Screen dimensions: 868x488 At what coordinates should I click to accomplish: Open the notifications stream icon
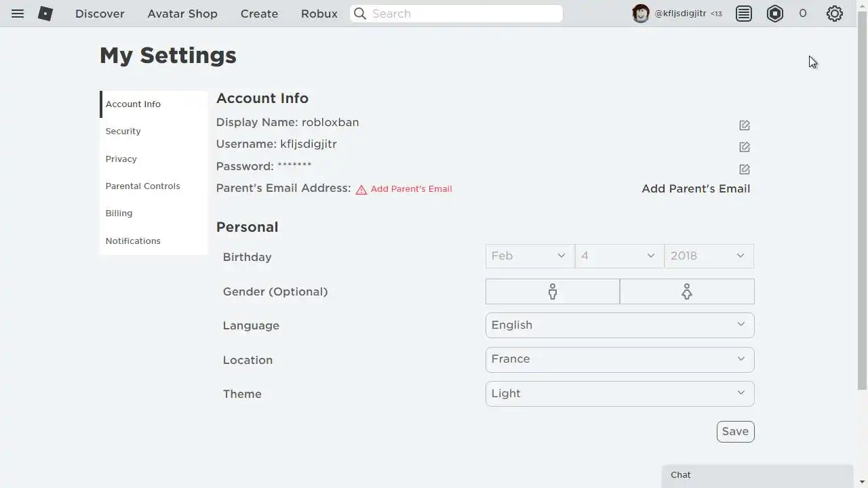tap(744, 14)
